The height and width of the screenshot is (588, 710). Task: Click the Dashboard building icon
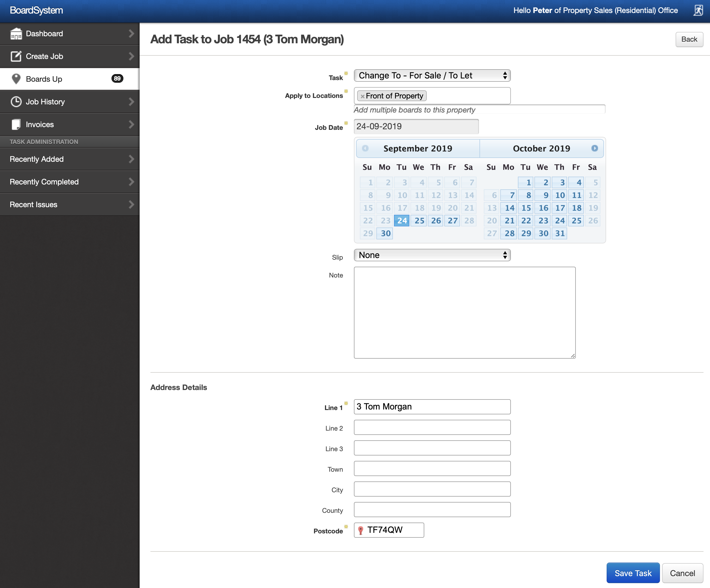pyautogui.click(x=16, y=34)
